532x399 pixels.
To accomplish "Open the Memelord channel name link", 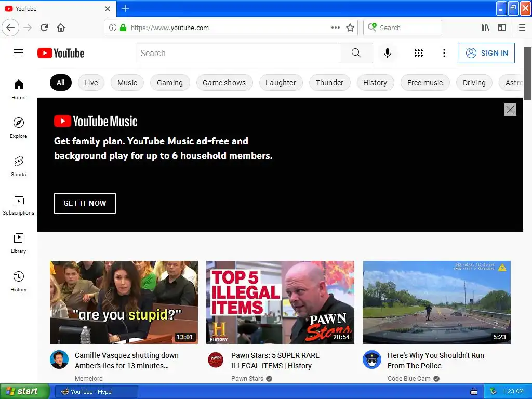I will [88, 379].
